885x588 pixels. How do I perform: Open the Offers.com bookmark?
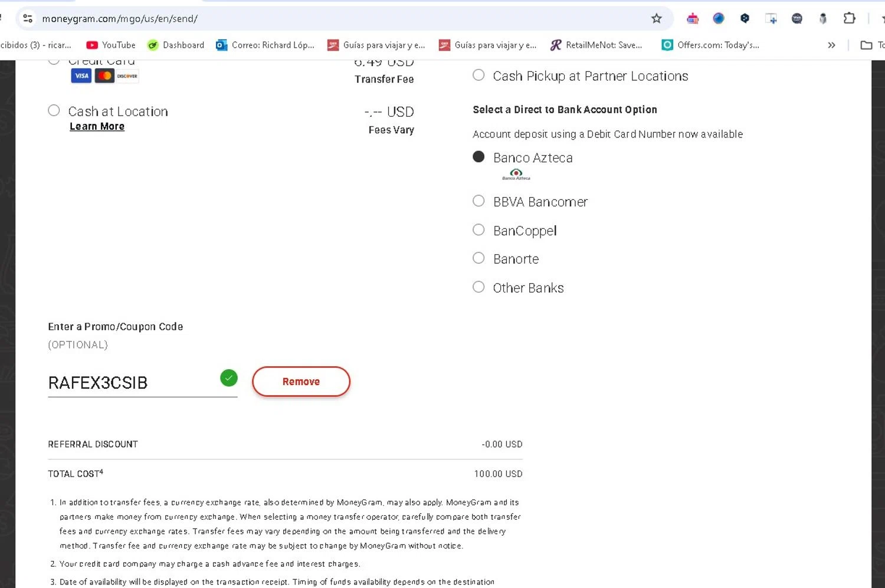(710, 45)
